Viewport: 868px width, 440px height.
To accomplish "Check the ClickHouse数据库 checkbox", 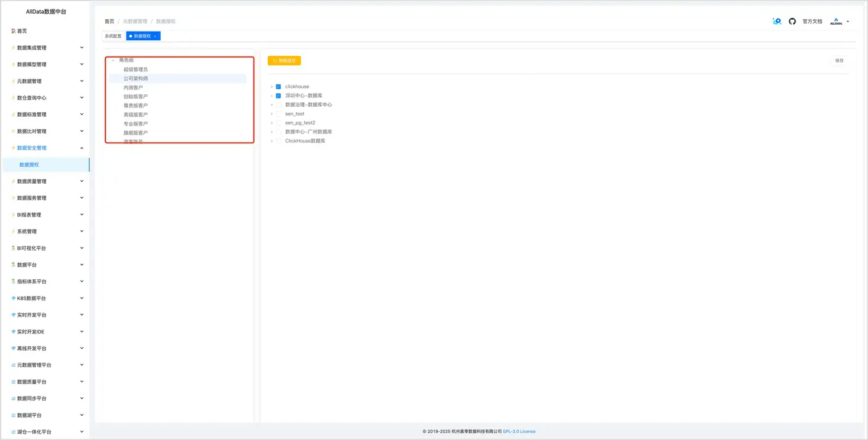I will (278, 141).
